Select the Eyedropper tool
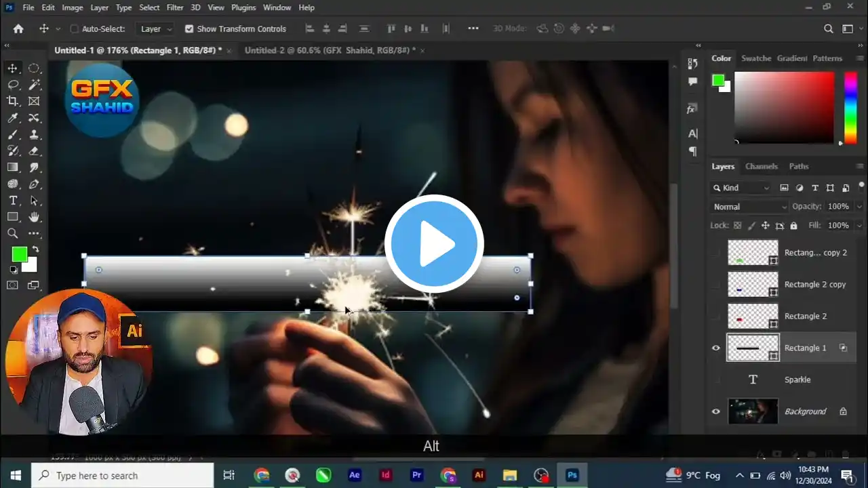Image resolution: width=868 pixels, height=488 pixels. (12, 118)
